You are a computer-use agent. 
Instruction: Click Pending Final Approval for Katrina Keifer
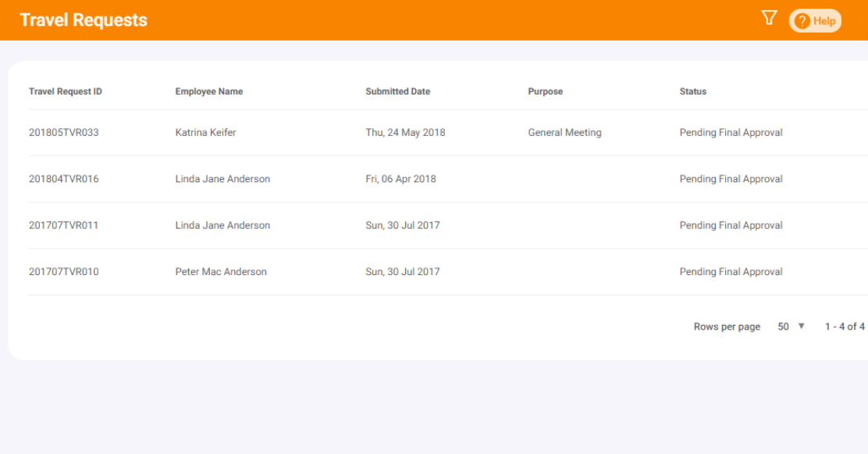point(731,133)
